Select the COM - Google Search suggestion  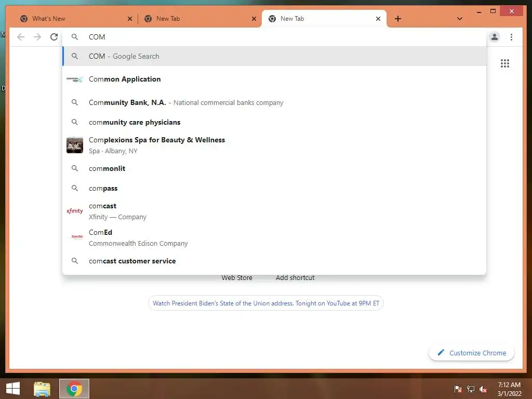274,56
